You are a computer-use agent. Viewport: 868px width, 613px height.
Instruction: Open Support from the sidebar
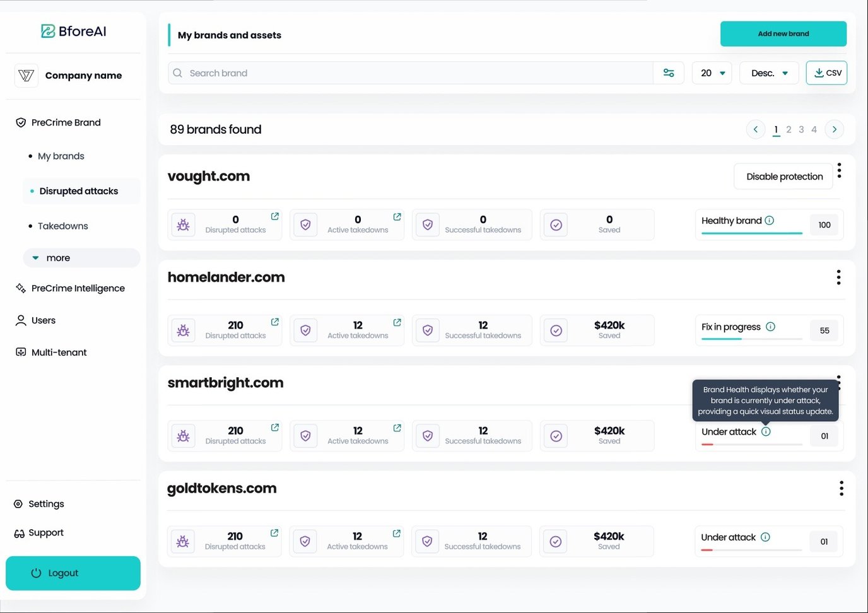[39, 533]
